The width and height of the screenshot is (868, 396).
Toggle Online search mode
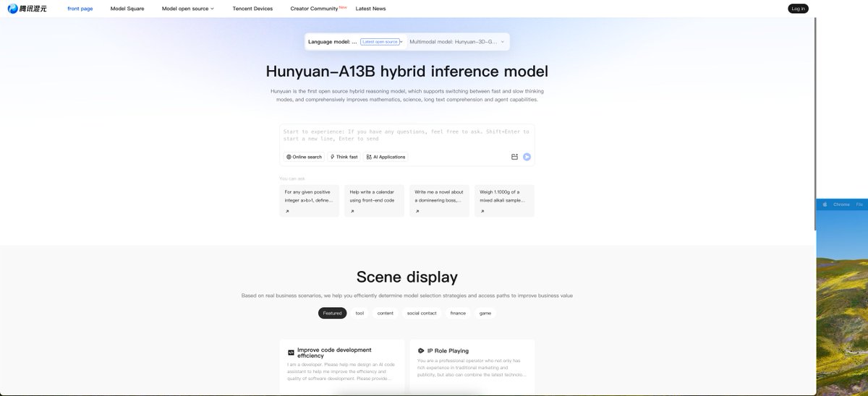tap(304, 157)
